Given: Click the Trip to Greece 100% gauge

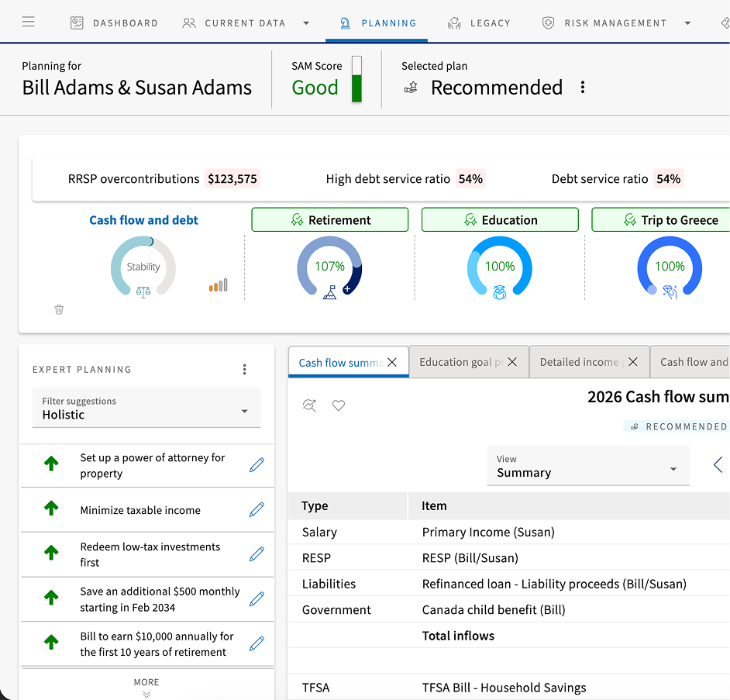Looking at the screenshot, I should tap(670, 266).
